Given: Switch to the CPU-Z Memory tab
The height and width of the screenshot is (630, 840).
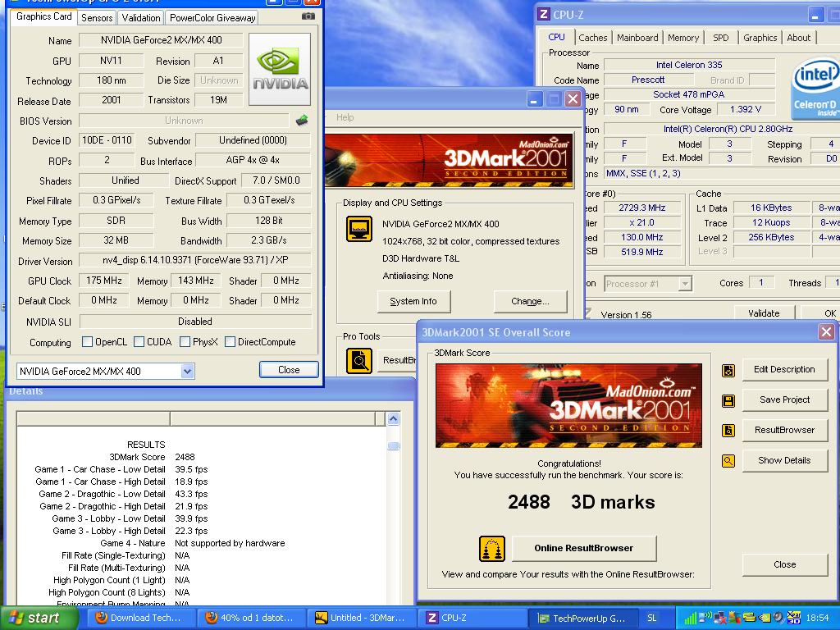Looking at the screenshot, I should pyautogui.click(x=683, y=38).
